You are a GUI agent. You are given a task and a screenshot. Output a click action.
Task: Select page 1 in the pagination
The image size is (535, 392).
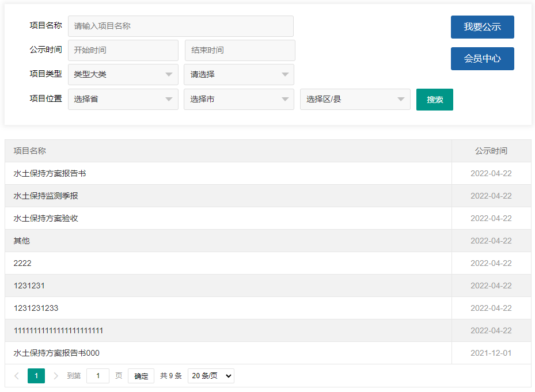click(36, 375)
